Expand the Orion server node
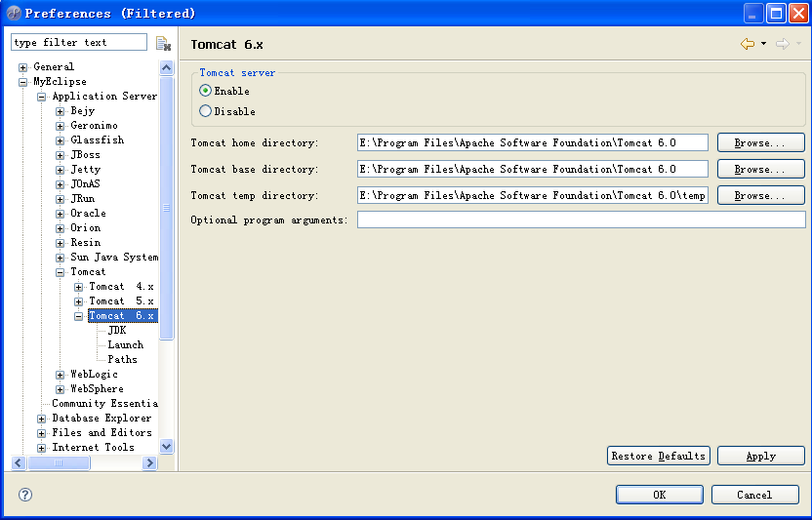This screenshot has width=812, height=520. (61, 228)
